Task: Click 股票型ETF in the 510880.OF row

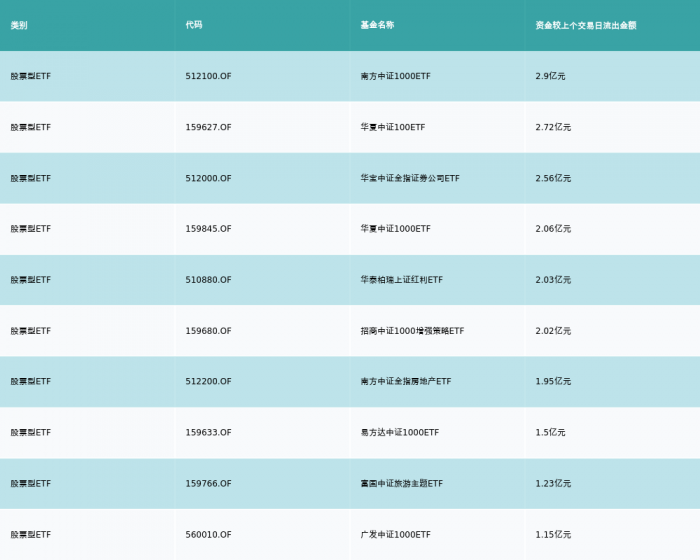Action: click(31, 280)
